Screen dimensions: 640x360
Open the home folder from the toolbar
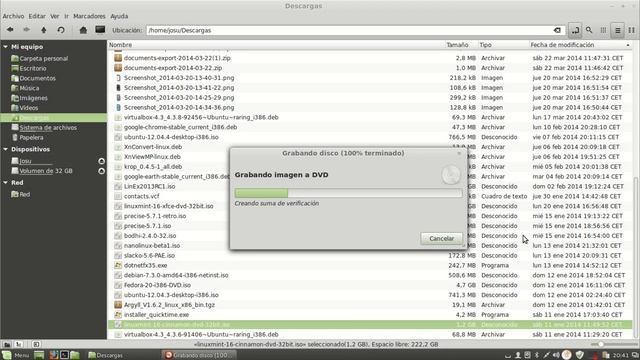tap(83, 30)
